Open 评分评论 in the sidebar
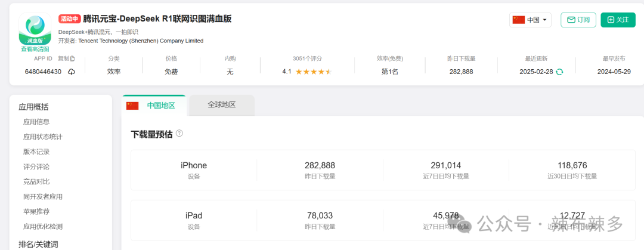The image size is (644, 250). tap(36, 166)
